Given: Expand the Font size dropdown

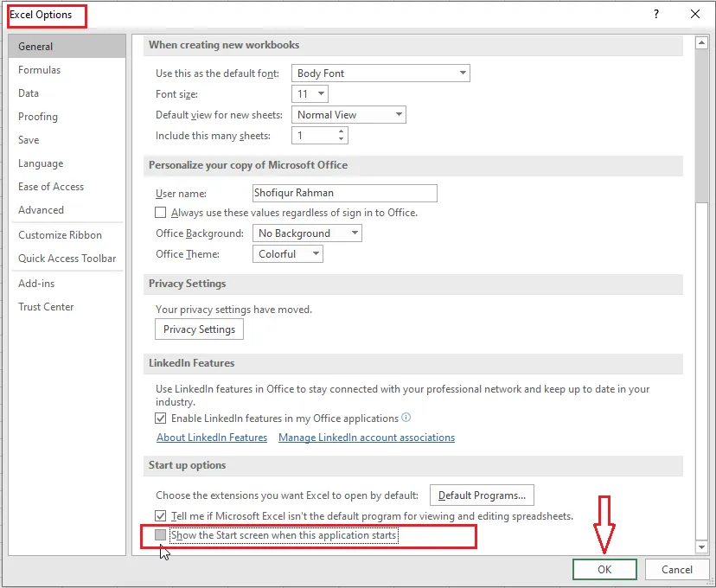Looking at the screenshot, I should pyautogui.click(x=310, y=94).
